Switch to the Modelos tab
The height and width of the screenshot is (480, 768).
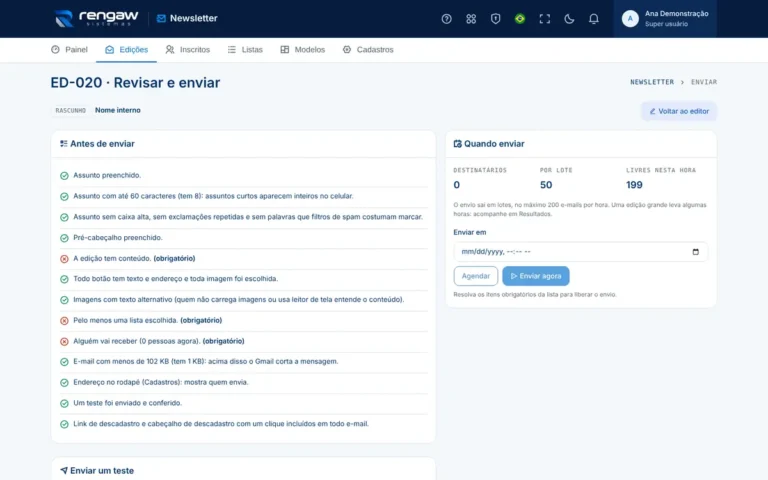pos(303,49)
